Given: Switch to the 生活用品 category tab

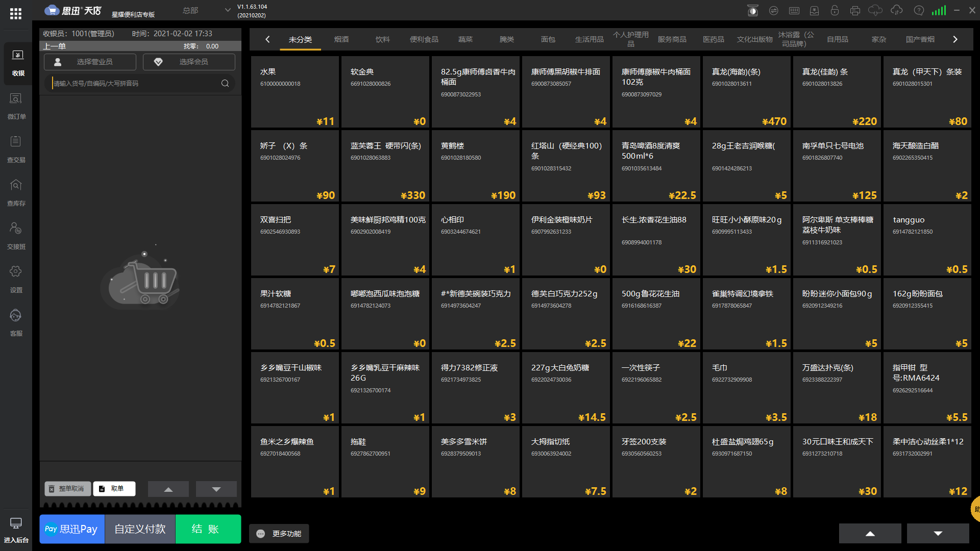Looking at the screenshot, I should 590,39.
